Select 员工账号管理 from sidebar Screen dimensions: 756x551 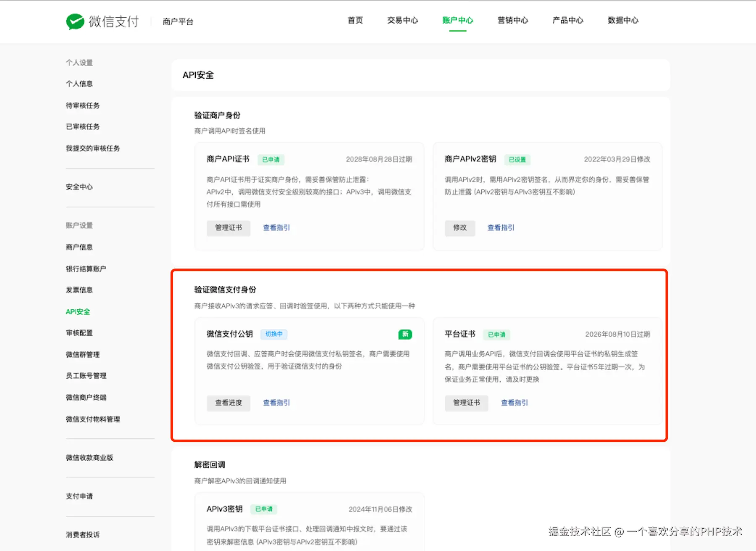click(86, 376)
